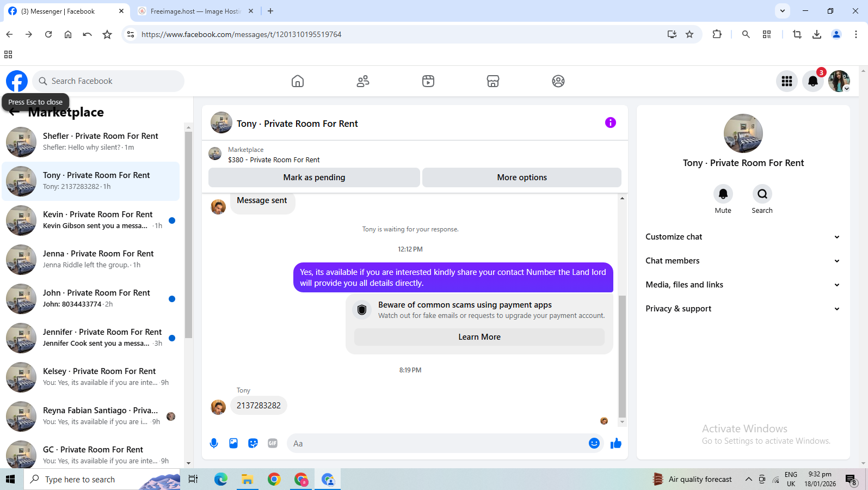Open the $380 - Private Room For Rent listing link
Viewport: 868px width, 490px height.
pos(274,160)
